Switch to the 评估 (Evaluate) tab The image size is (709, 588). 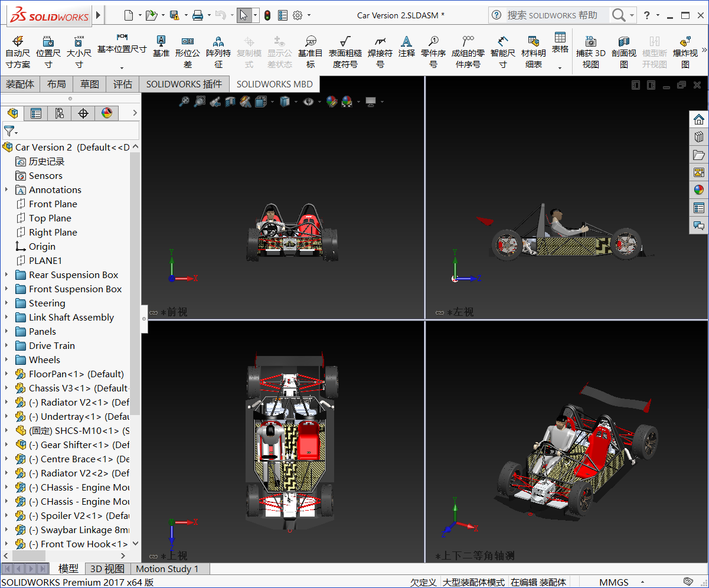coord(123,84)
